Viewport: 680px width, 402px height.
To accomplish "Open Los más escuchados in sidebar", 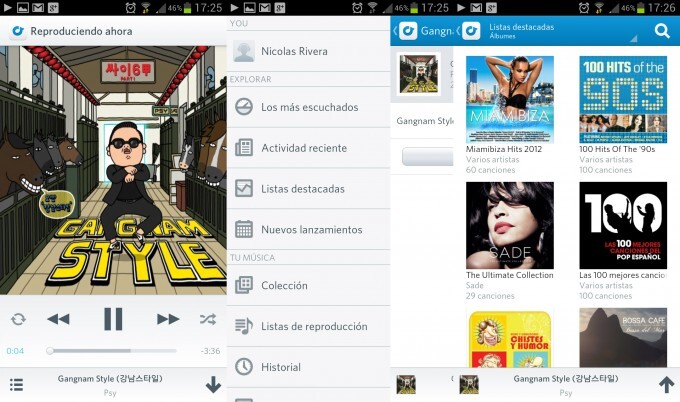I will (x=308, y=107).
